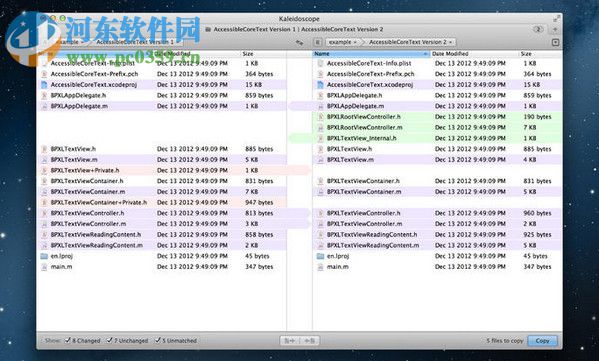
Task: Click the copy-to-right arrow button in bottom bar
Action: click(290, 340)
